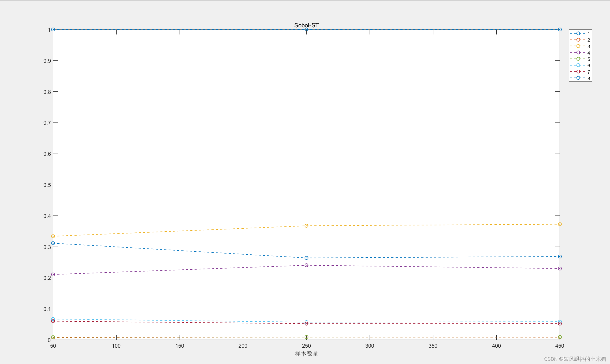Image resolution: width=610 pixels, height=364 pixels.
Task: Select legend entry 3
Action: 580,46
